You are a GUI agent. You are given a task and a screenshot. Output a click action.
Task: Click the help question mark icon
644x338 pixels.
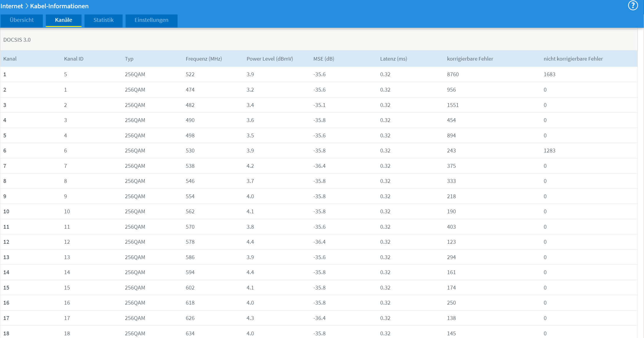click(633, 6)
